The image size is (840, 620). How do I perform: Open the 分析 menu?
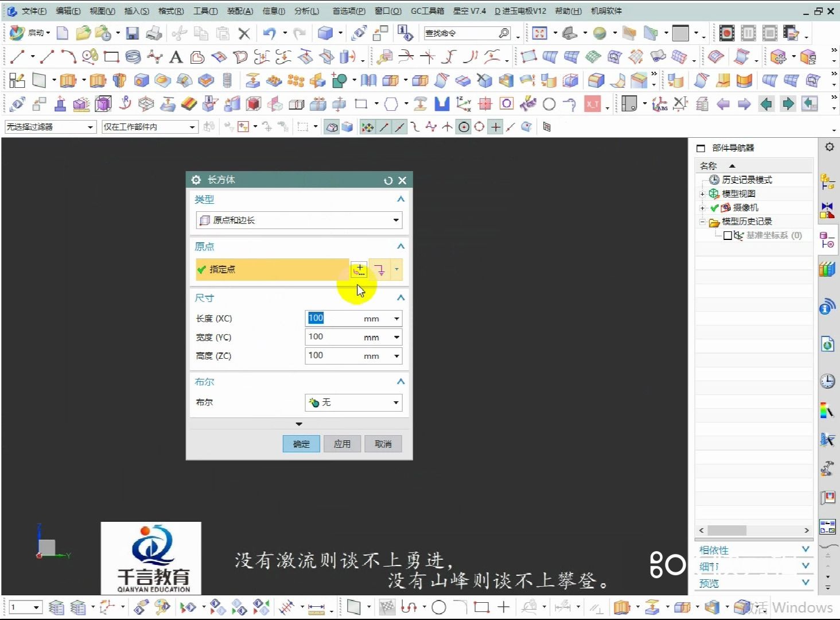(306, 10)
